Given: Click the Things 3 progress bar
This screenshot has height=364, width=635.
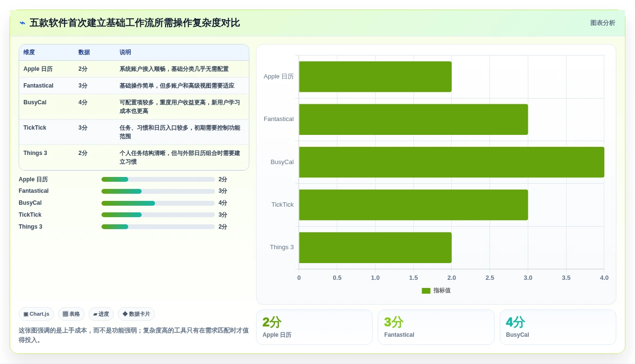Looking at the screenshot, I should (x=158, y=227).
